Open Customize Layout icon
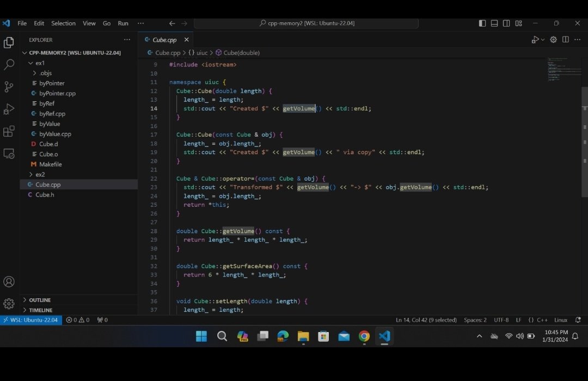Image resolution: width=588 pixels, height=381 pixels. pos(519,23)
